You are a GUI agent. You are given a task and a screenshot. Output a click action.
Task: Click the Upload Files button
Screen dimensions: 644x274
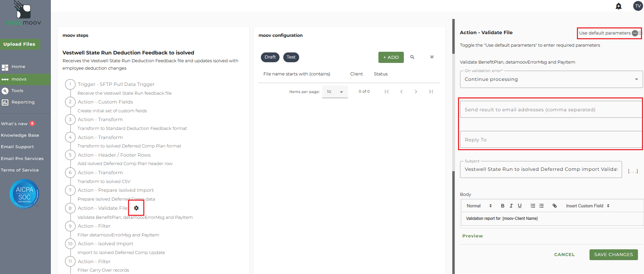(20, 44)
